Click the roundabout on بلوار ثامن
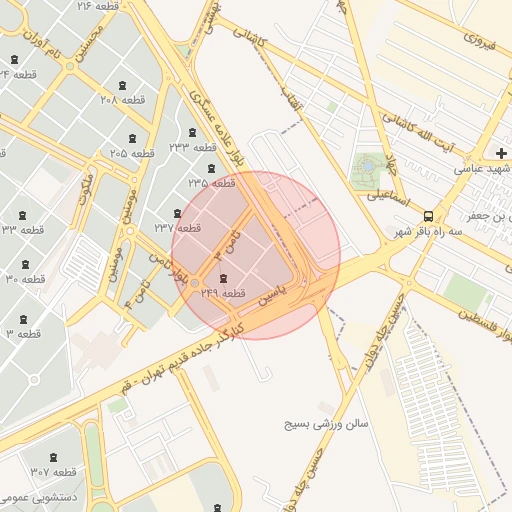The image size is (512, 512). pyautogui.click(x=195, y=283)
